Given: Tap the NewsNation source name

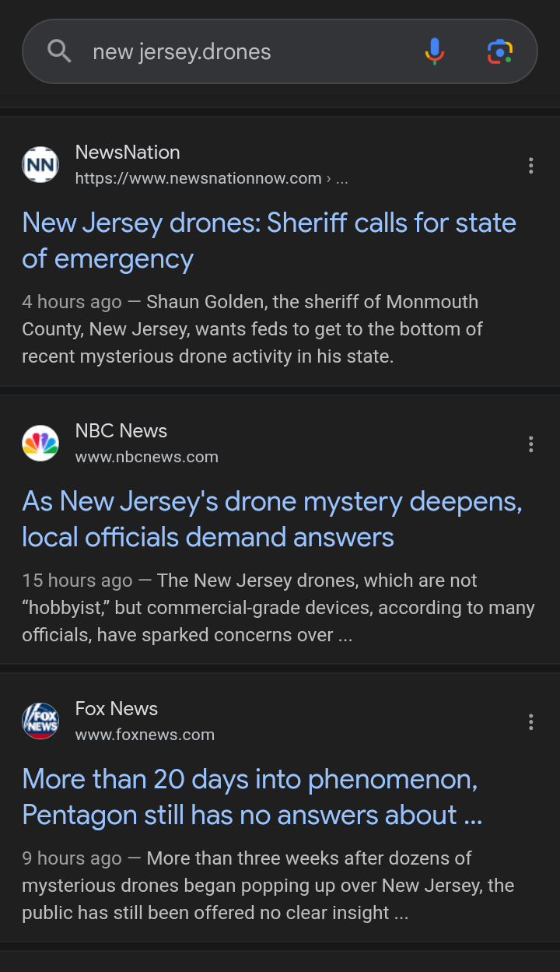Looking at the screenshot, I should 128,153.
